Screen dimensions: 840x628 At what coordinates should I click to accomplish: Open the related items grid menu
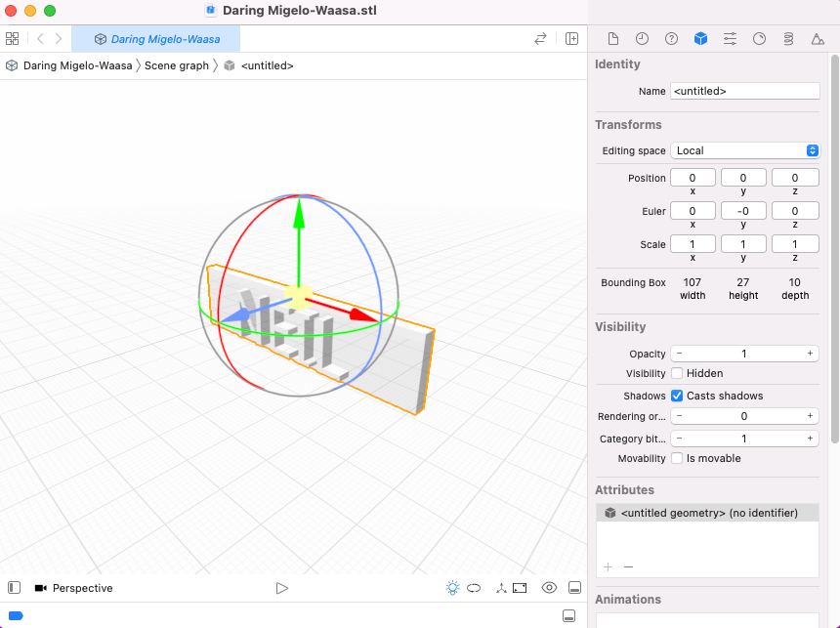pyautogui.click(x=13, y=39)
